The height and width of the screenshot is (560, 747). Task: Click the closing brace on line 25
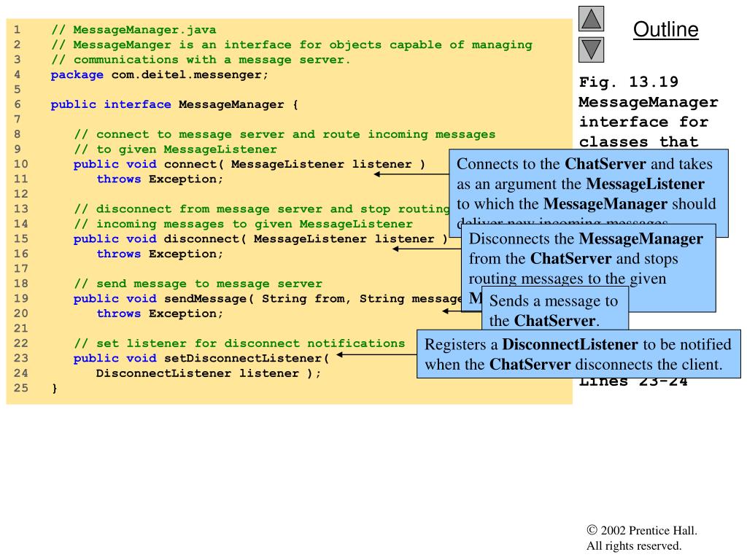coord(54,388)
